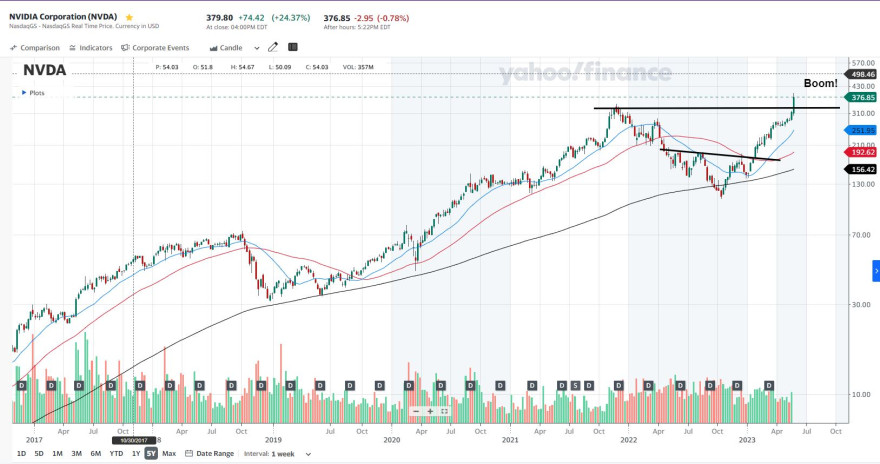
Task: Add NVDA to watchlist with the star
Action: (130, 17)
